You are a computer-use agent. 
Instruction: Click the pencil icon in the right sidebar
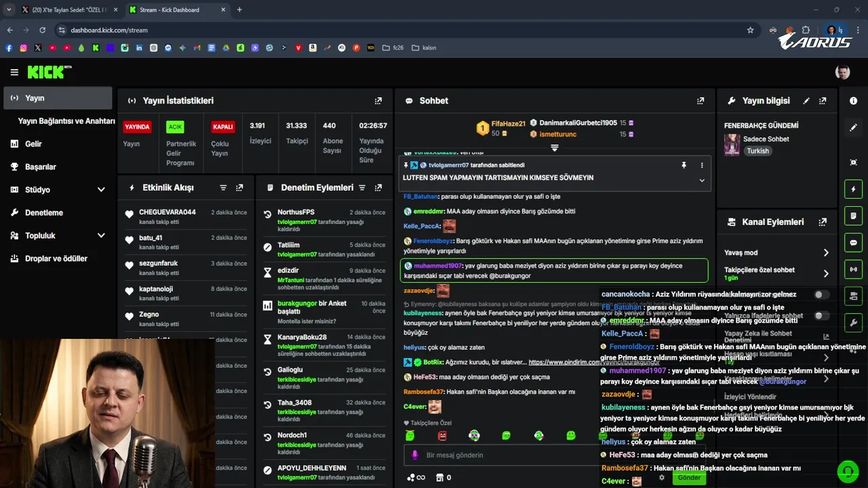click(x=853, y=127)
